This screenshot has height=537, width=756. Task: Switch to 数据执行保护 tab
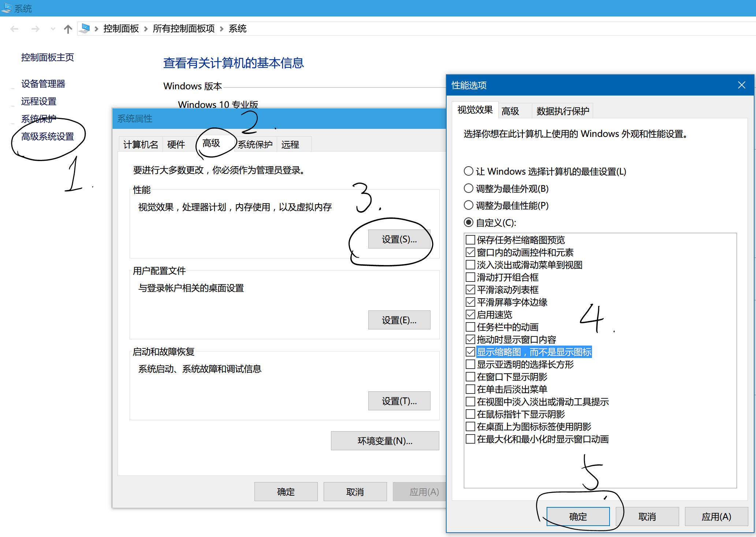tap(562, 111)
